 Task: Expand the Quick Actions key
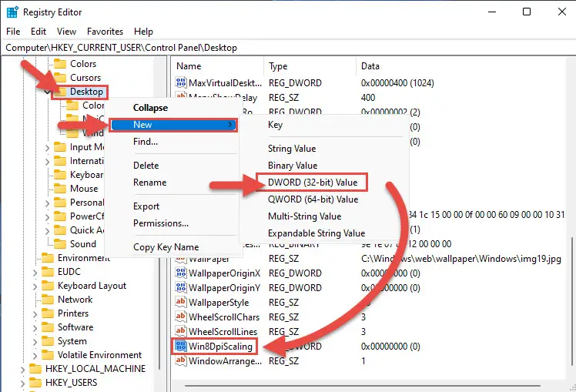(x=48, y=231)
